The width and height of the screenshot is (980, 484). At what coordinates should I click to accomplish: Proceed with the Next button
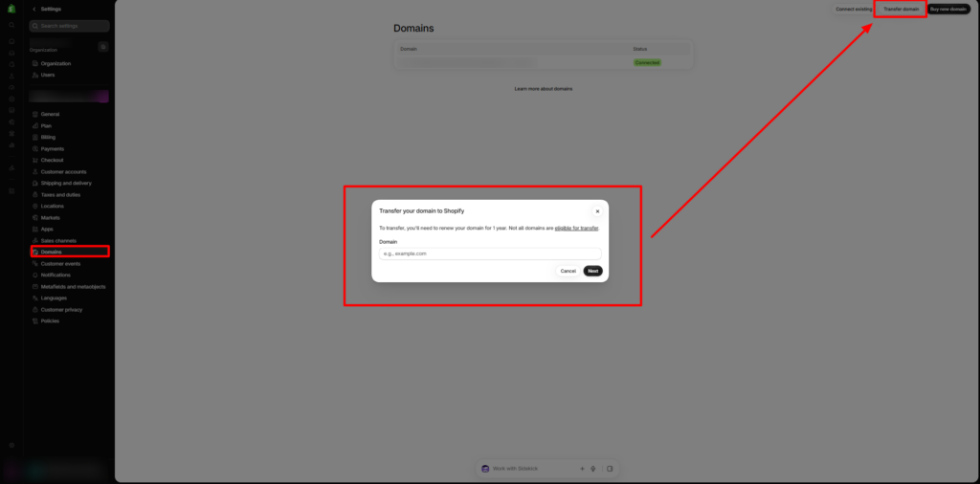click(593, 271)
